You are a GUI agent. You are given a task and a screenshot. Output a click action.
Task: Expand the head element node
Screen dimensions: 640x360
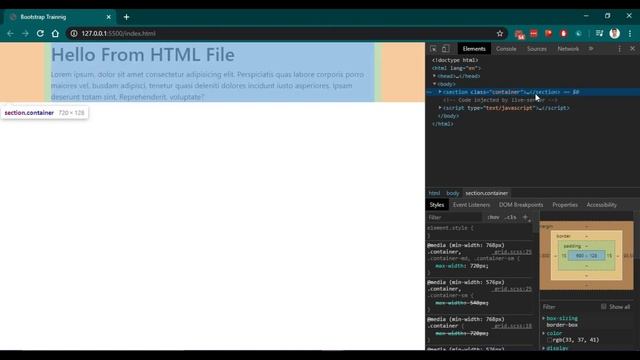[434, 76]
